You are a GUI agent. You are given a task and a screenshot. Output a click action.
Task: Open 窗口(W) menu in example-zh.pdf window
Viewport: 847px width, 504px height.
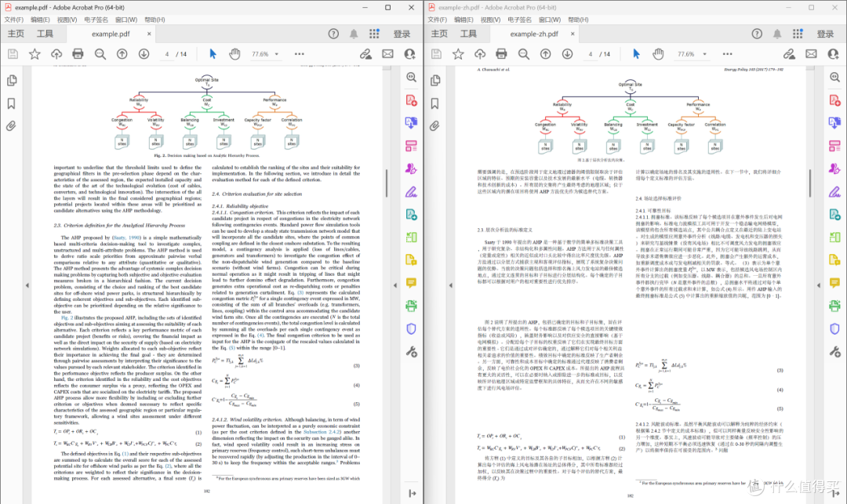(549, 20)
